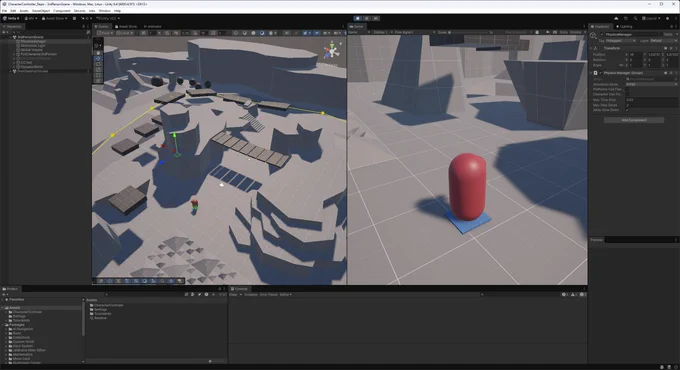Open the Local handle rotation dropdown
The width and height of the screenshot is (680, 370).
click(124, 33)
